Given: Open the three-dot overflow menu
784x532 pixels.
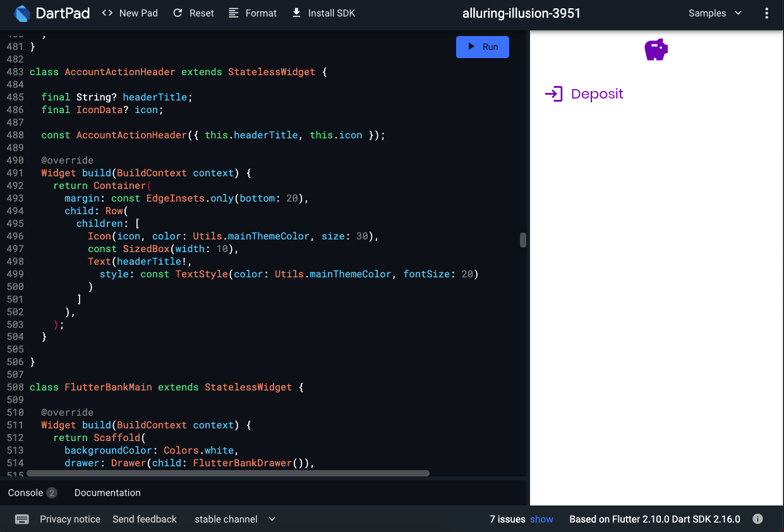Looking at the screenshot, I should (x=767, y=13).
